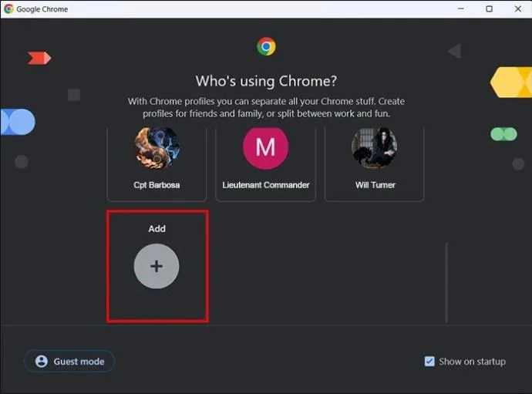Minimize the Google Chrome window
This screenshot has width=532, height=394.
[x=461, y=8]
